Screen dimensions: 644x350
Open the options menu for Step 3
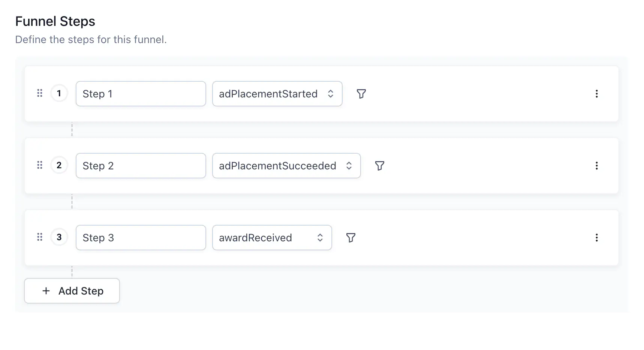pyautogui.click(x=596, y=237)
